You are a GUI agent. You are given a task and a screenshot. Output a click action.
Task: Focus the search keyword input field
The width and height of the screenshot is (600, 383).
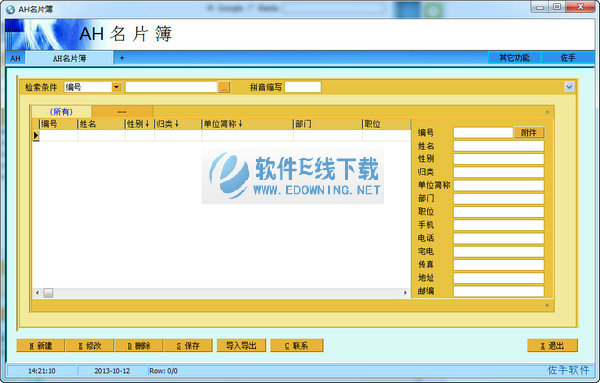[171, 87]
